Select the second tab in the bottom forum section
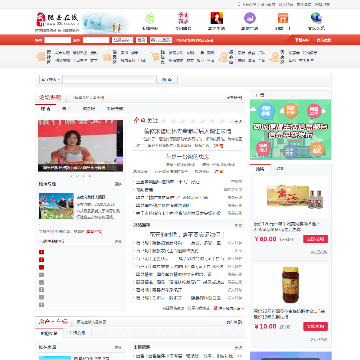360x360 pixels. click(77, 333)
